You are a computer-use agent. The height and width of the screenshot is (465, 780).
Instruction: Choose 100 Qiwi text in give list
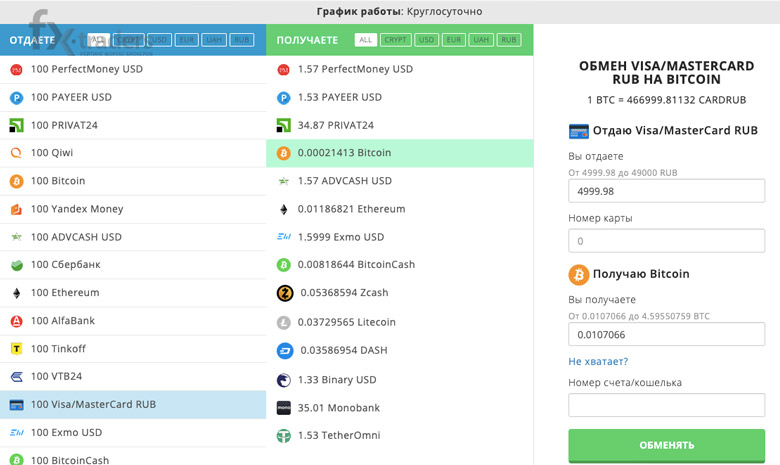point(52,153)
